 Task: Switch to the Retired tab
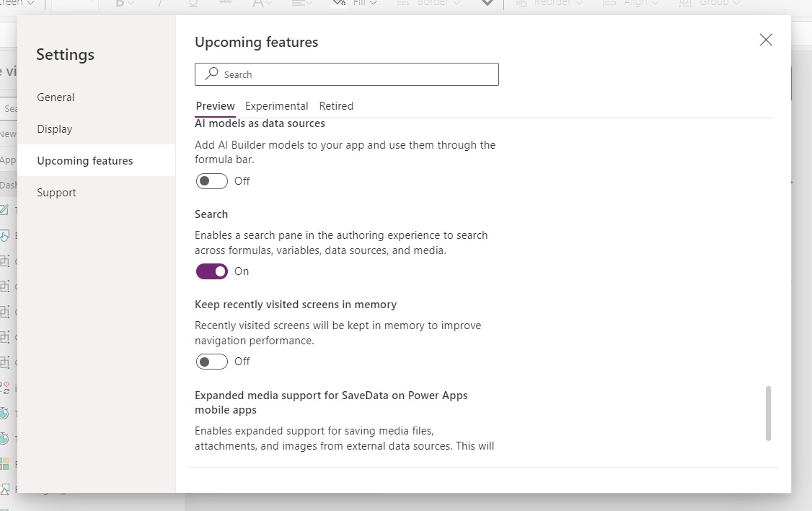(x=336, y=105)
